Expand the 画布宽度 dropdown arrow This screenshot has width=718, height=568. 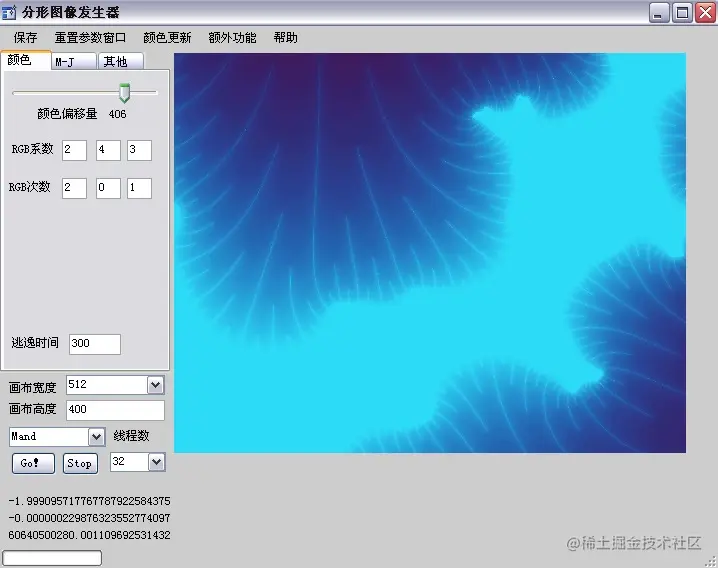tap(155, 385)
